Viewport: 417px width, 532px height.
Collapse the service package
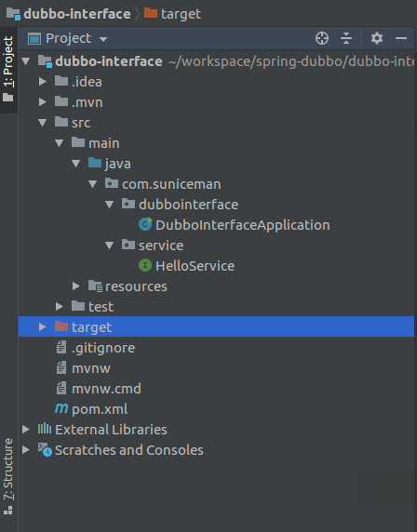[x=109, y=246]
